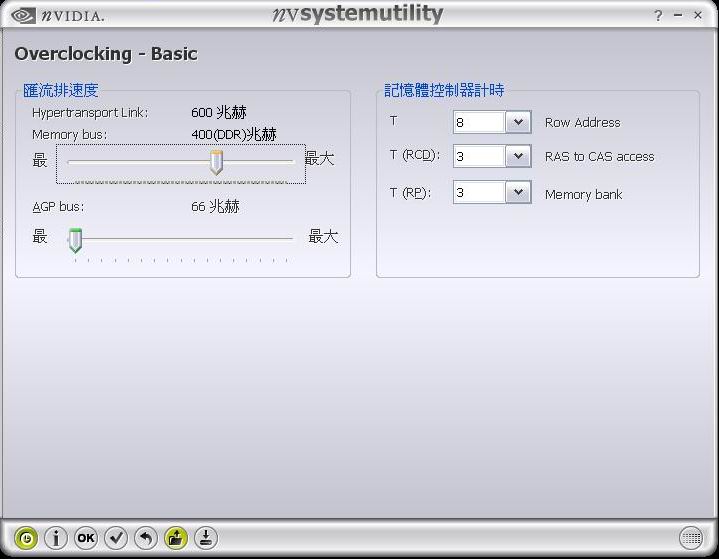Save profile with the download-to-disk icon
This screenshot has width=719, height=559.
tap(206, 537)
